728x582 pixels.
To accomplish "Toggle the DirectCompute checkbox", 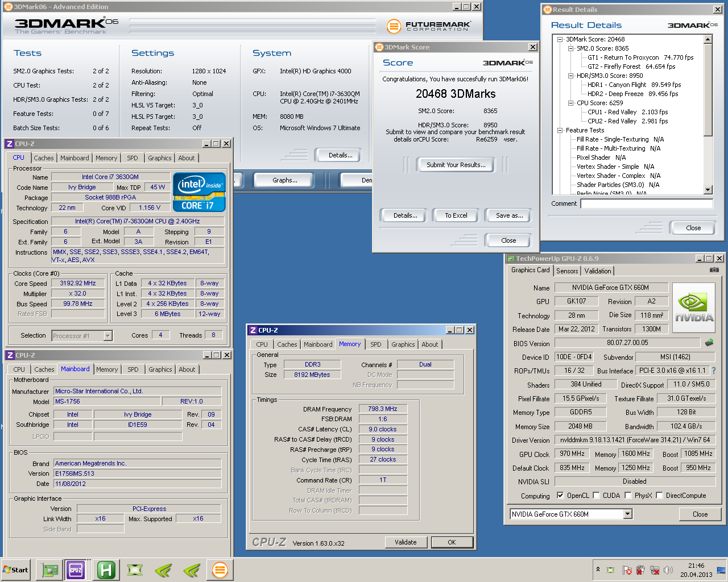I will (659, 495).
